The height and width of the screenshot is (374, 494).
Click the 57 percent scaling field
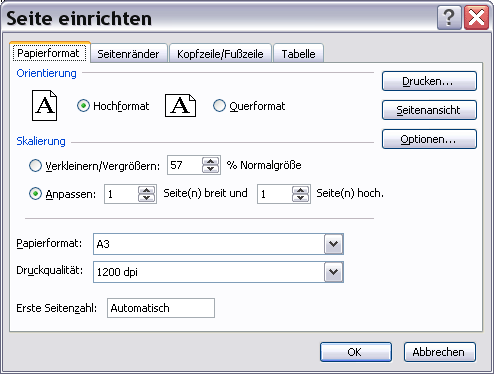pos(185,165)
